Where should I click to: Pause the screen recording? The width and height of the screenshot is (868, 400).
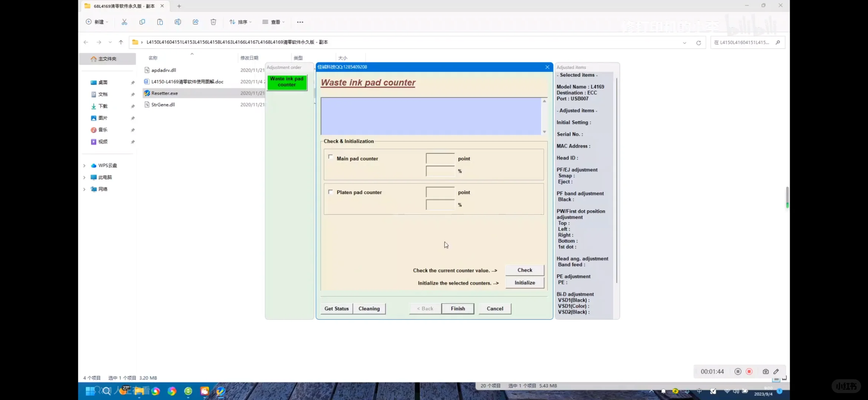tap(737, 371)
